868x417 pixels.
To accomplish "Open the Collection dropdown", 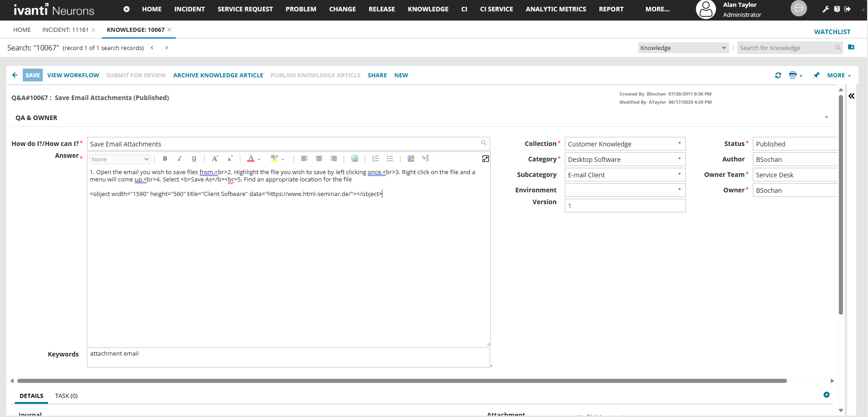I will click(x=679, y=144).
